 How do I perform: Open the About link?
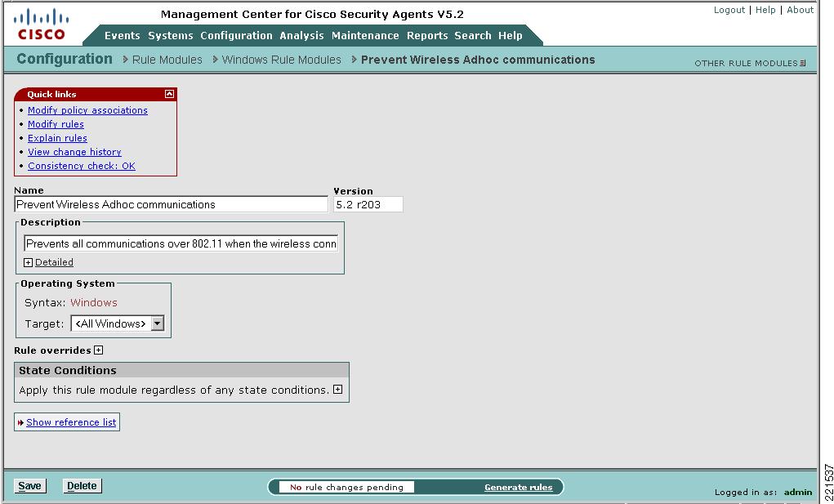click(x=800, y=10)
